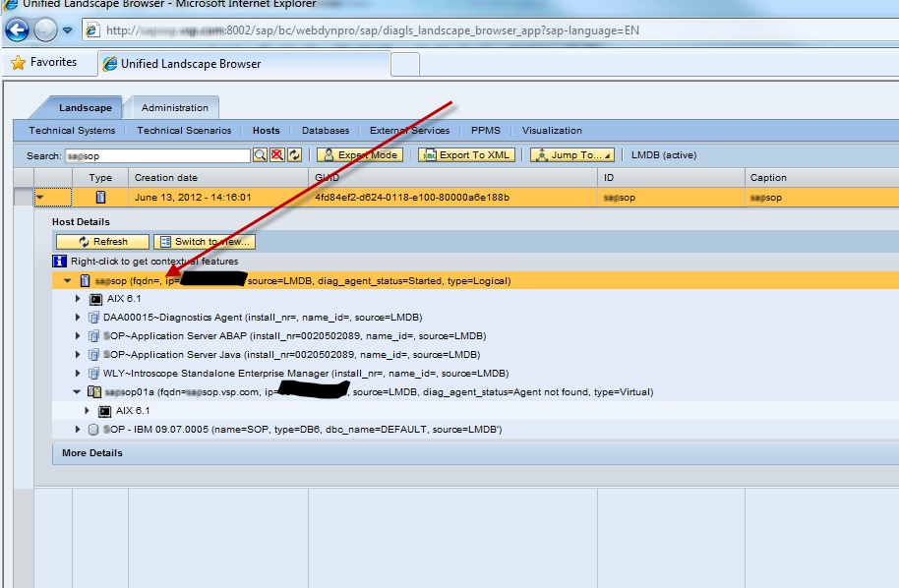The image size is (899, 588).
Task: Click the Type column header
Action: [100, 178]
